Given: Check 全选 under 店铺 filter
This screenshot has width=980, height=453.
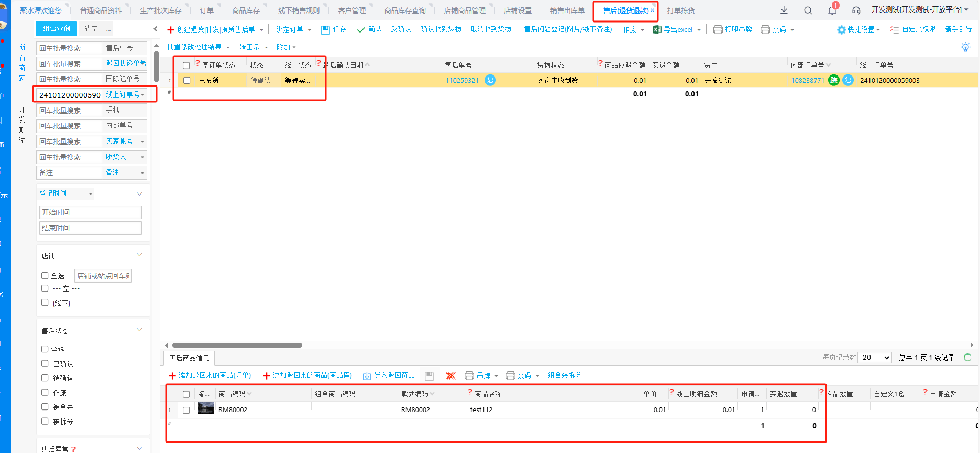Looking at the screenshot, I should 45,275.
